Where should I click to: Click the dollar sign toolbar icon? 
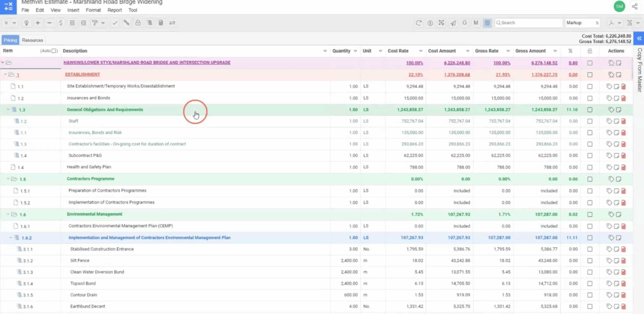60,23
